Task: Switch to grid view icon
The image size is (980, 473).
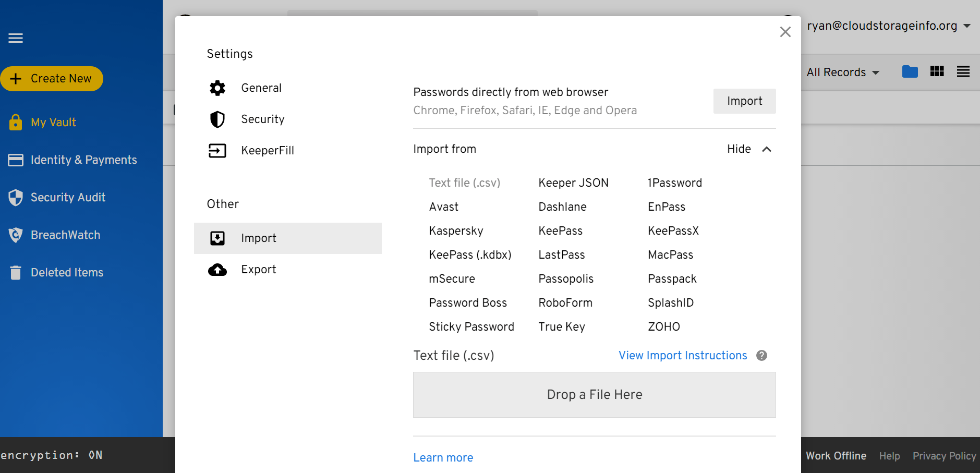Action: (x=937, y=71)
